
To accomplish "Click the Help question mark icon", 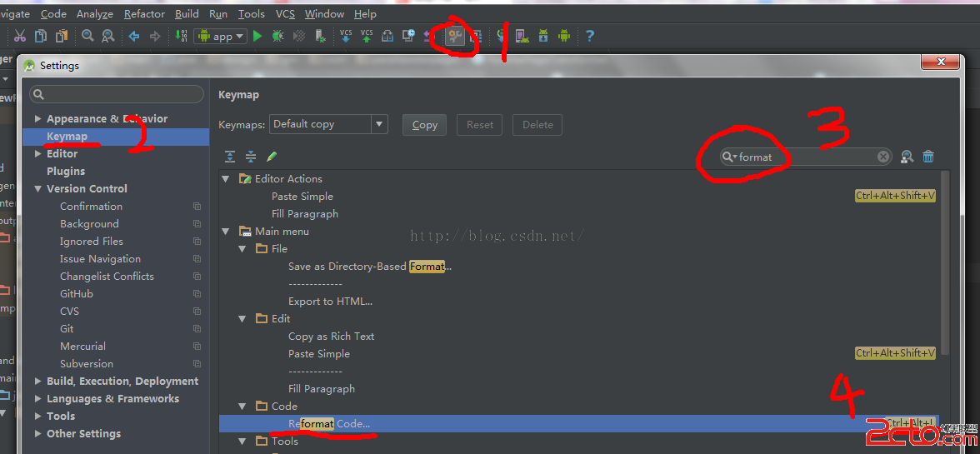I will [x=589, y=36].
